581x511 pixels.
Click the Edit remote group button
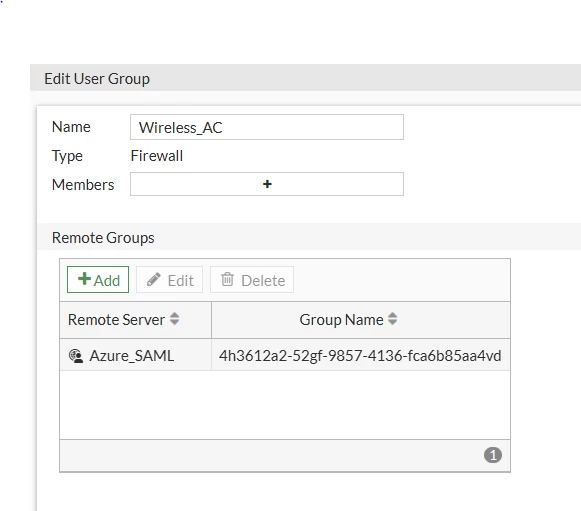click(x=170, y=280)
